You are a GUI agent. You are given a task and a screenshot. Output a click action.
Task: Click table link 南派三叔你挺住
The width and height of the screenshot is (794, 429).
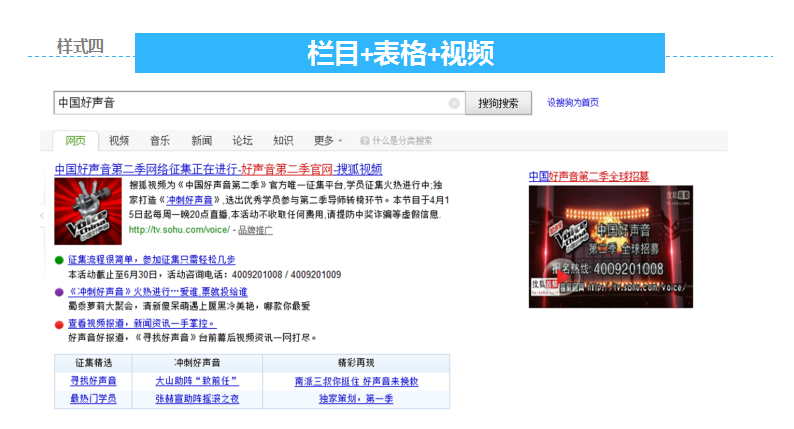point(356,381)
